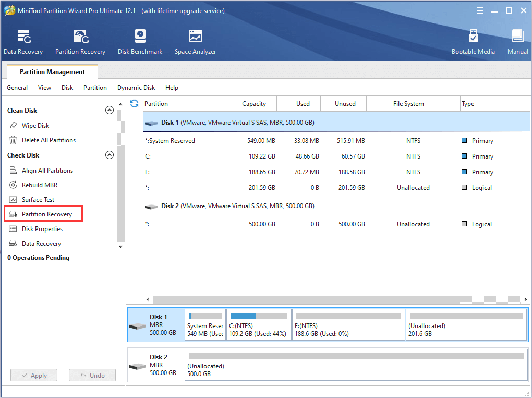Open the General menu
This screenshot has width=532, height=398.
(17, 88)
